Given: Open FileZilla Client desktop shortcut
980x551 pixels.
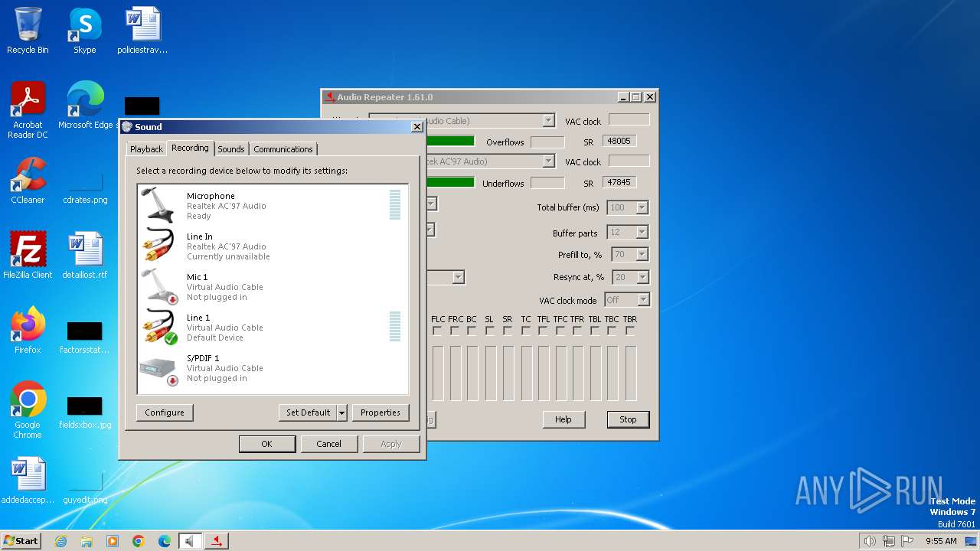Looking at the screenshot, I should [x=28, y=255].
